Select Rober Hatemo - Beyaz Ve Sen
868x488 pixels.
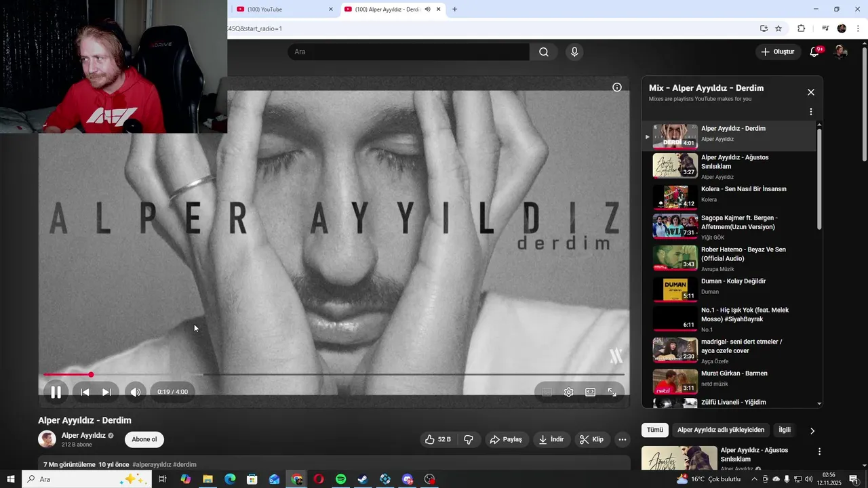pos(730,258)
